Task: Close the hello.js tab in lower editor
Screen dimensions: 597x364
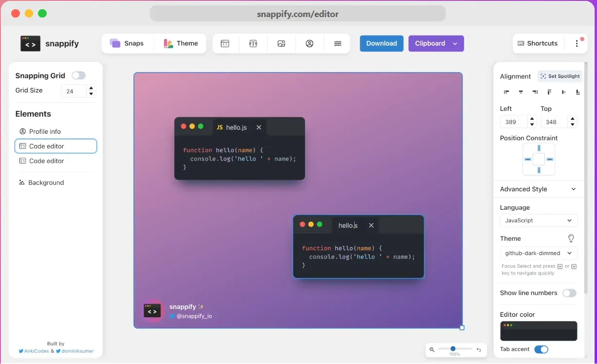Action: tap(371, 225)
